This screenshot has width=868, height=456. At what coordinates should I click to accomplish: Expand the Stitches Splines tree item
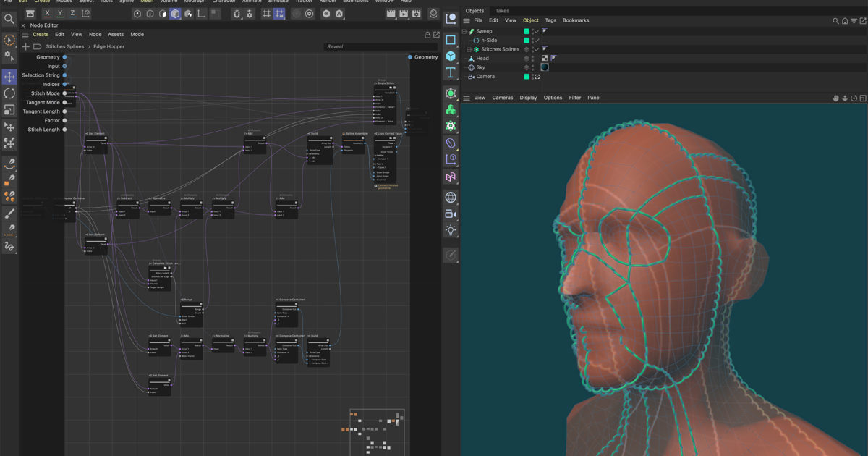tap(469, 49)
